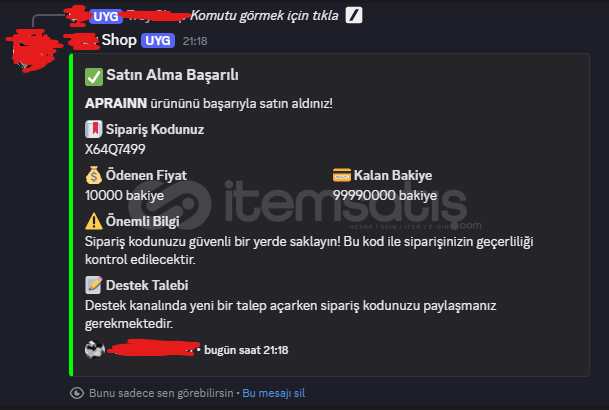Image resolution: width=609 pixels, height=410 pixels.
Task: Click the order code X64Q7499
Action: pos(115,149)
